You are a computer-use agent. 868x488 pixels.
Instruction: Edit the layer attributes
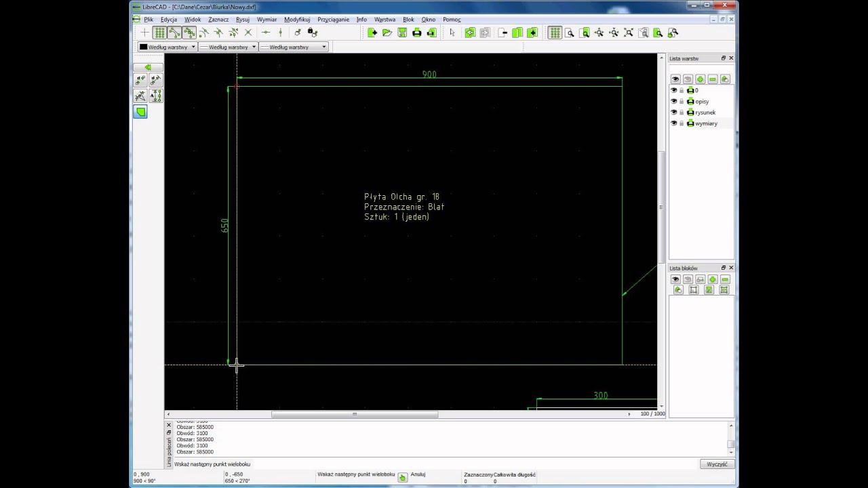724,79
